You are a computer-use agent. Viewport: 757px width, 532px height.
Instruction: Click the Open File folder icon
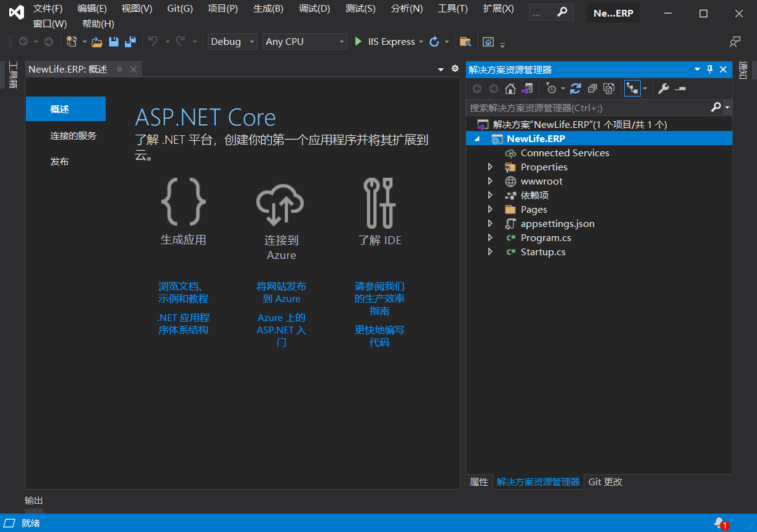coord(97,42)
